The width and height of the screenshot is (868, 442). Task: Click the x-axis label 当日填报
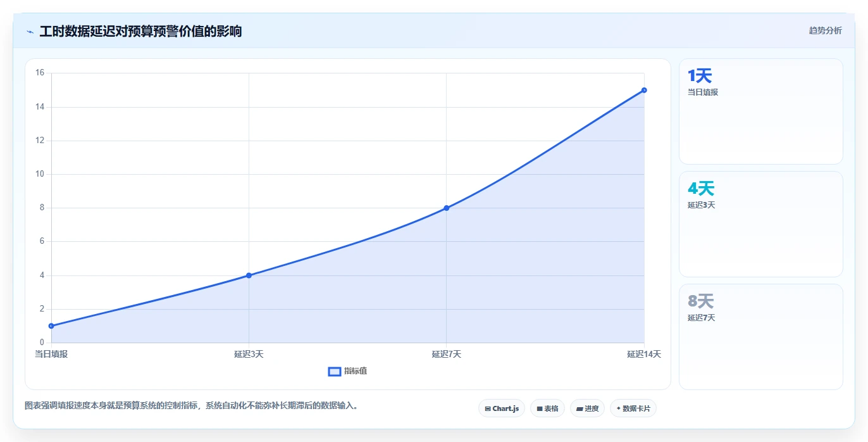(51, 354)
